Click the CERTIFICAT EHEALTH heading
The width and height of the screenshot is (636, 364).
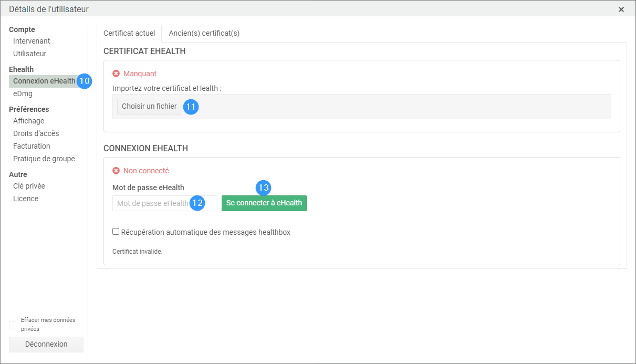(144, 51)
